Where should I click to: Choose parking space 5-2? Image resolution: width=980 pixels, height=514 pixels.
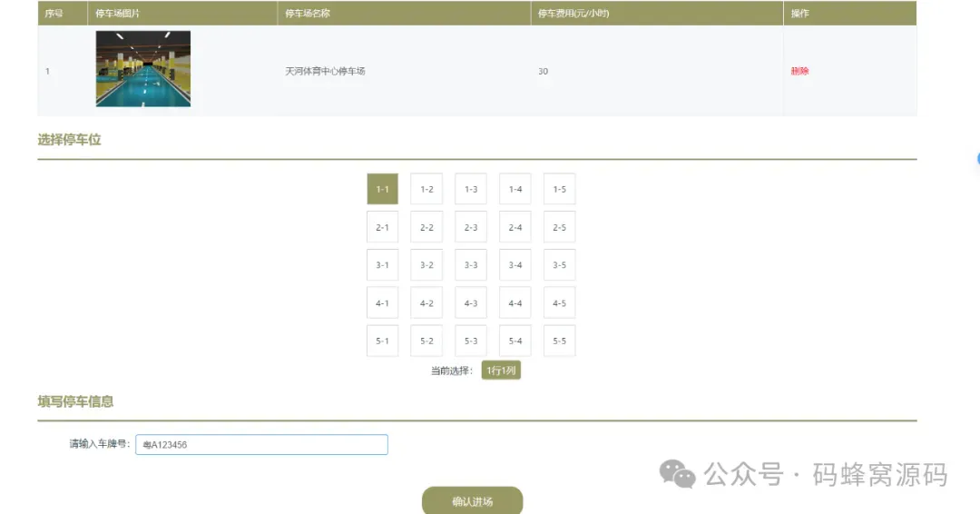(426, 341)
